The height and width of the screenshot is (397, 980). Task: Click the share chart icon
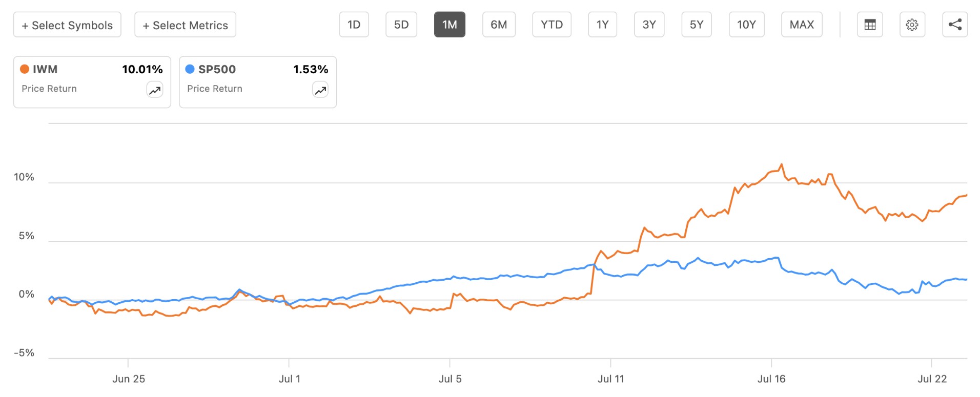click(x=955, y=25)
